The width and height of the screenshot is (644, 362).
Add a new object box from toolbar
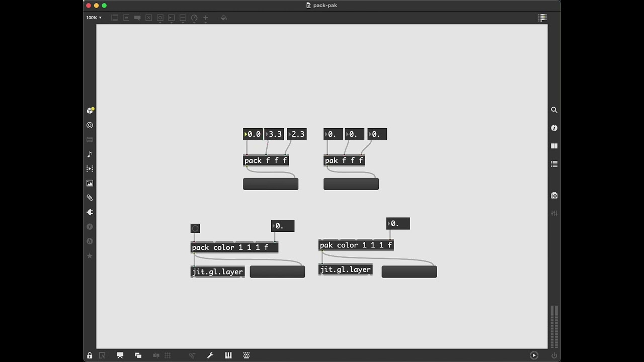coord(114,18)
